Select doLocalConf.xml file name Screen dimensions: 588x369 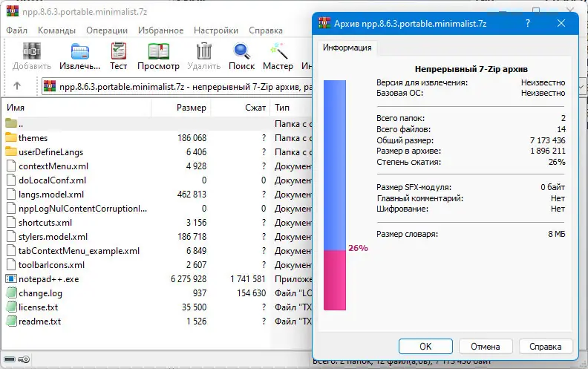[x=52, y=180]
